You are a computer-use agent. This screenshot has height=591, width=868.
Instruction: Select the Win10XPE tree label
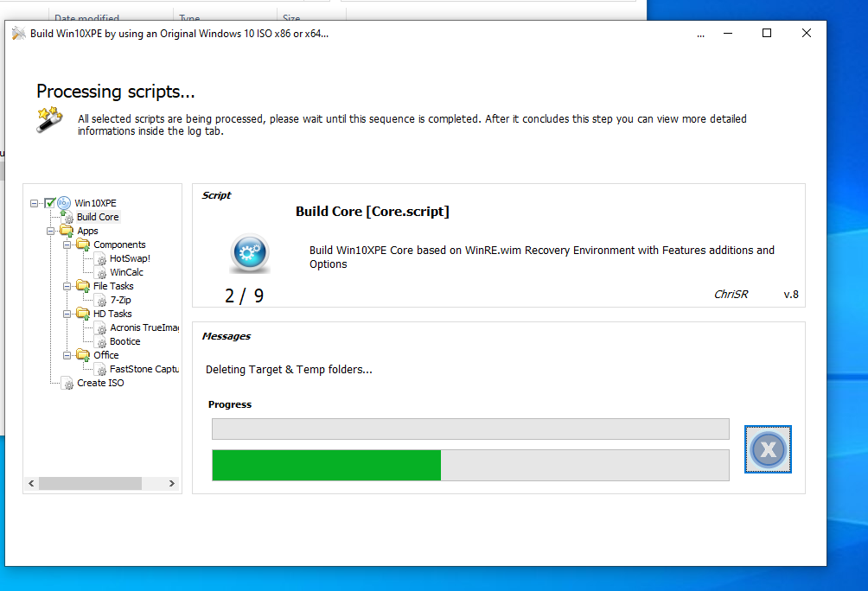coord(96,203)
